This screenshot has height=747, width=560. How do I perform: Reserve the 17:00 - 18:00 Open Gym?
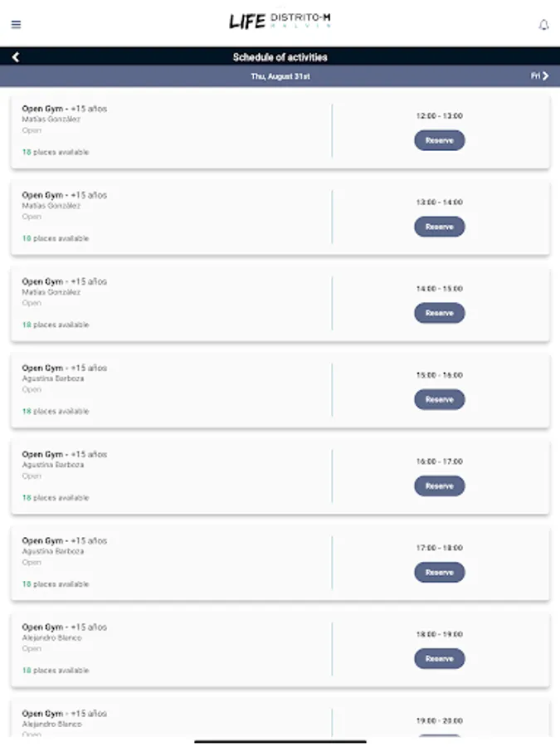[x=439, y=573]
